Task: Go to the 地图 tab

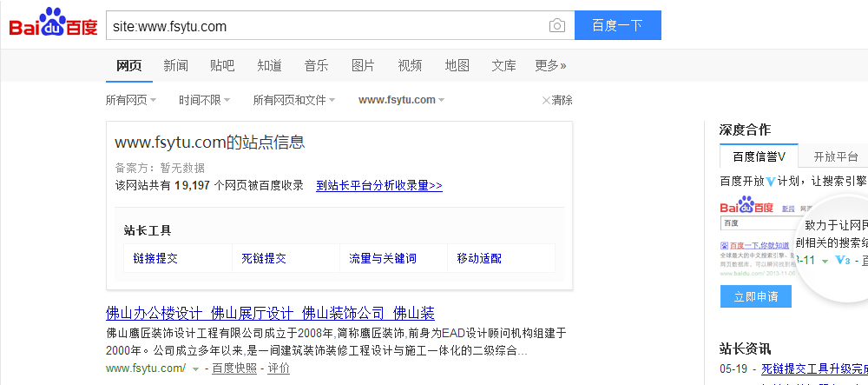Action: point(457,66)
